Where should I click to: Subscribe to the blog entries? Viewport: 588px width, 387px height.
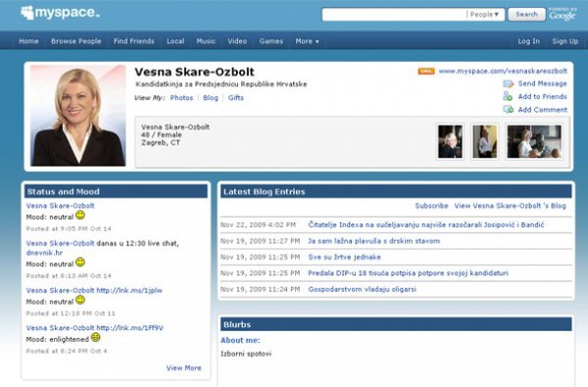click(x=431, y=206)
